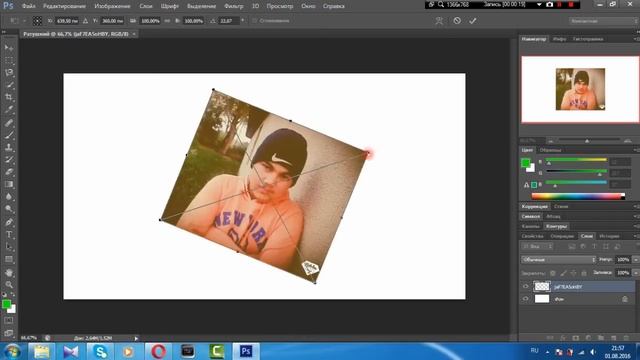This screenshot has height=360, width=640.
Task: Click the create new layer icon
Action: (613, 338)
